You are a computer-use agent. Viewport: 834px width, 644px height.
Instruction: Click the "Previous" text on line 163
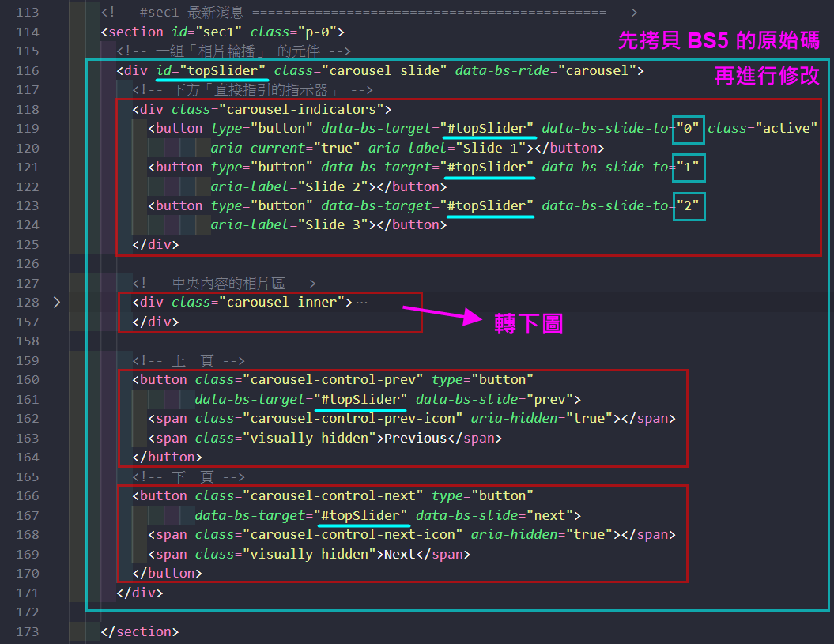(415, 438)
